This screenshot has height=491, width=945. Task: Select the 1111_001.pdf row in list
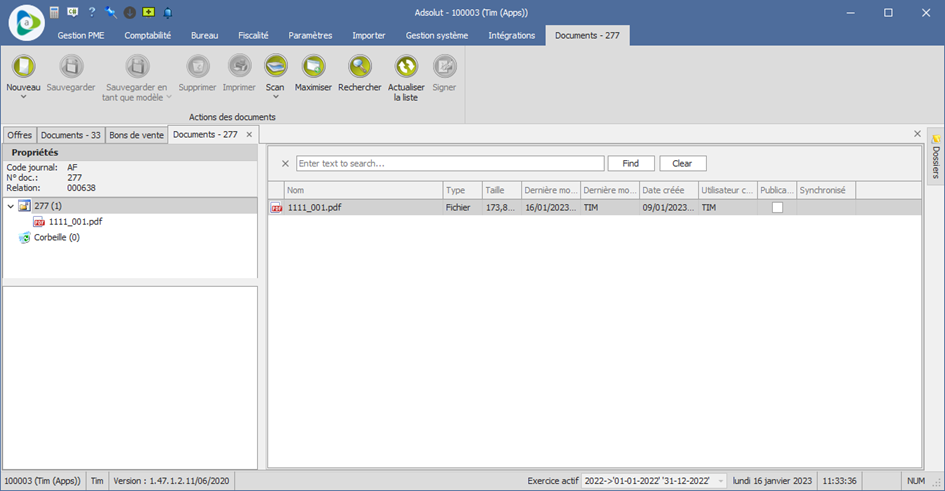[594, 207]
